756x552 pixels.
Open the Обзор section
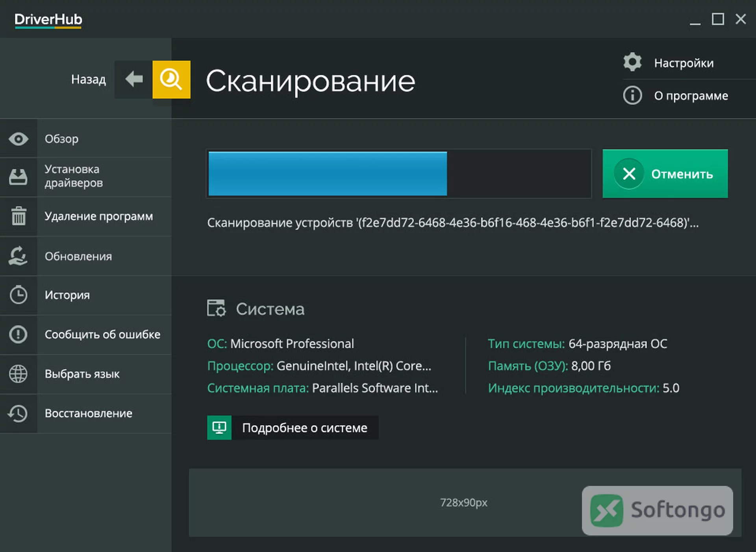(x=86, y=139)
